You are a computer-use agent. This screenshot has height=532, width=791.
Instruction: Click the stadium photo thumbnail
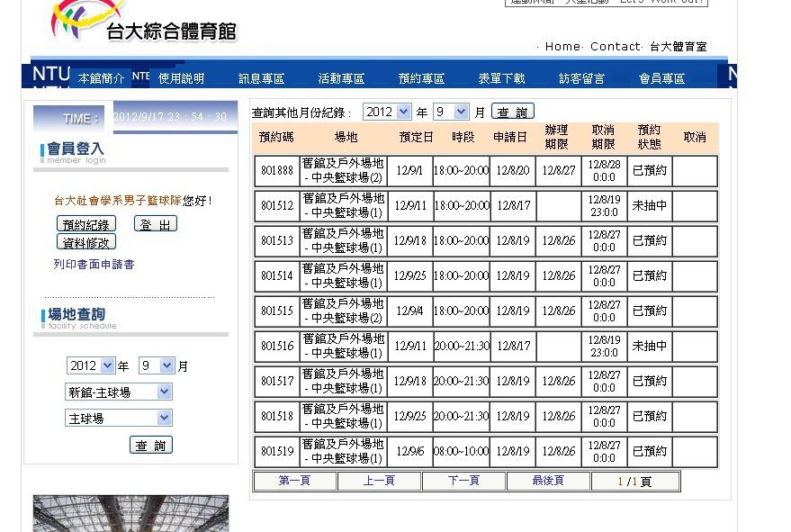click(130, 513)
